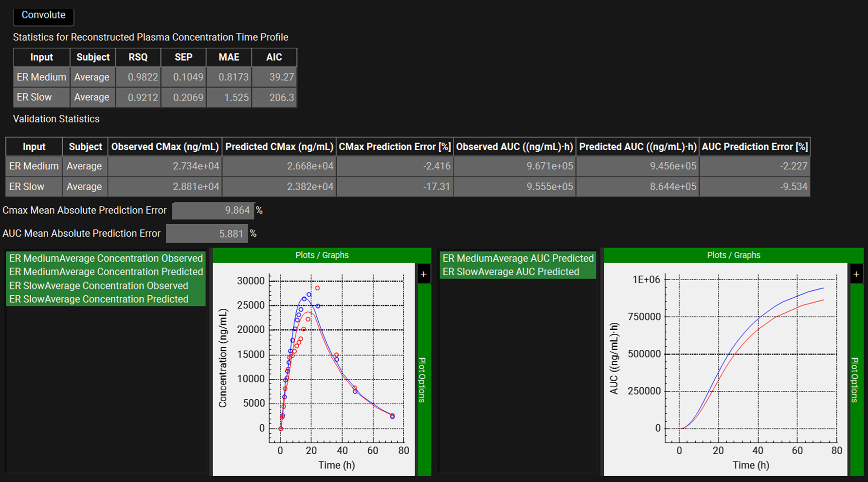
Task: Select ER SlowAverage AUC Predicted series
Action: coord(510,272)
